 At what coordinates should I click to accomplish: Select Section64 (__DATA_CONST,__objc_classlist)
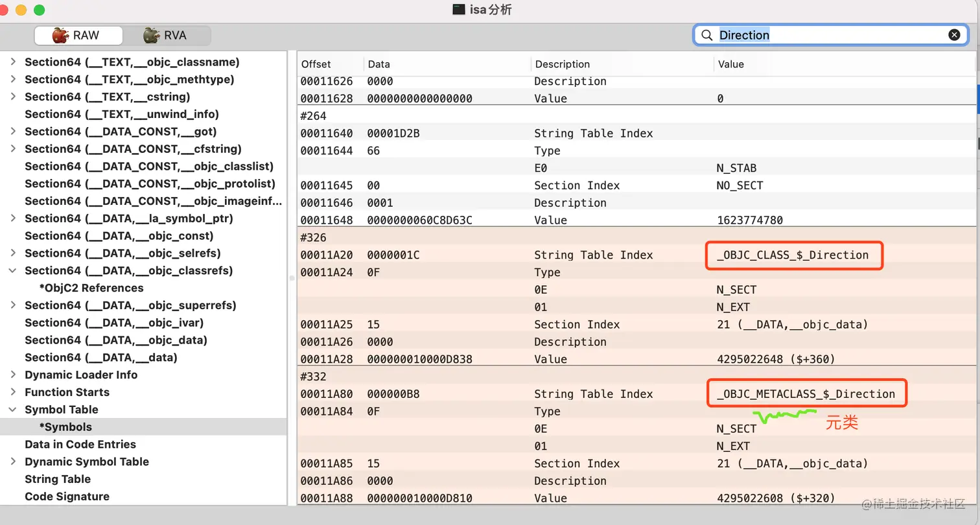[x=149, y=167]
